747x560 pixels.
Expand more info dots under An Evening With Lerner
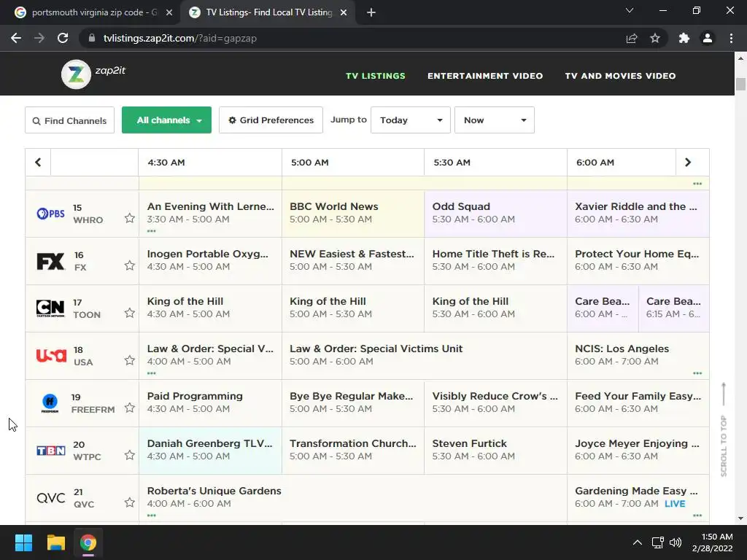click(152, 231)
